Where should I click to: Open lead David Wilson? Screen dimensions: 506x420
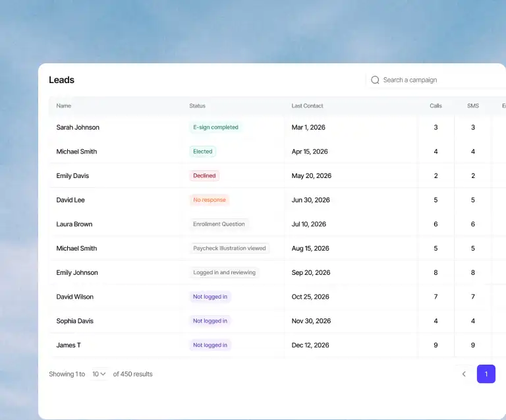tap(75, 297)
